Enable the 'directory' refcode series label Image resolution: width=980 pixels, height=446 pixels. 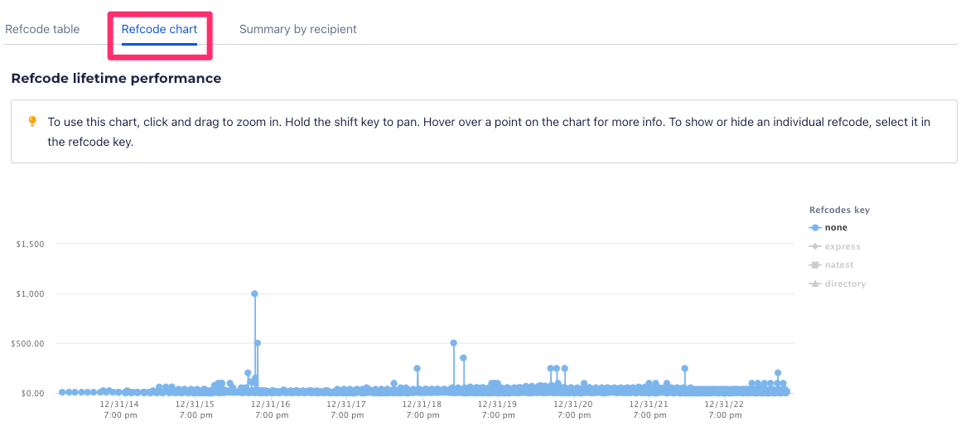coord(845,284)
